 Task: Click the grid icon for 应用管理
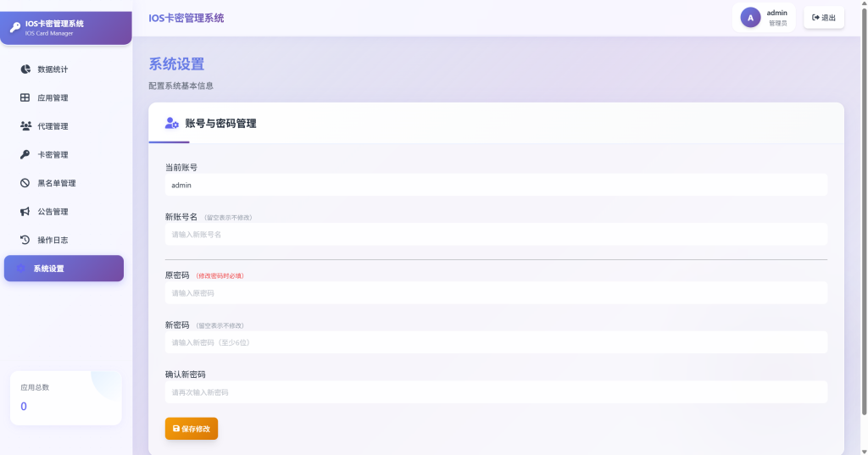(x=25, y=97)
